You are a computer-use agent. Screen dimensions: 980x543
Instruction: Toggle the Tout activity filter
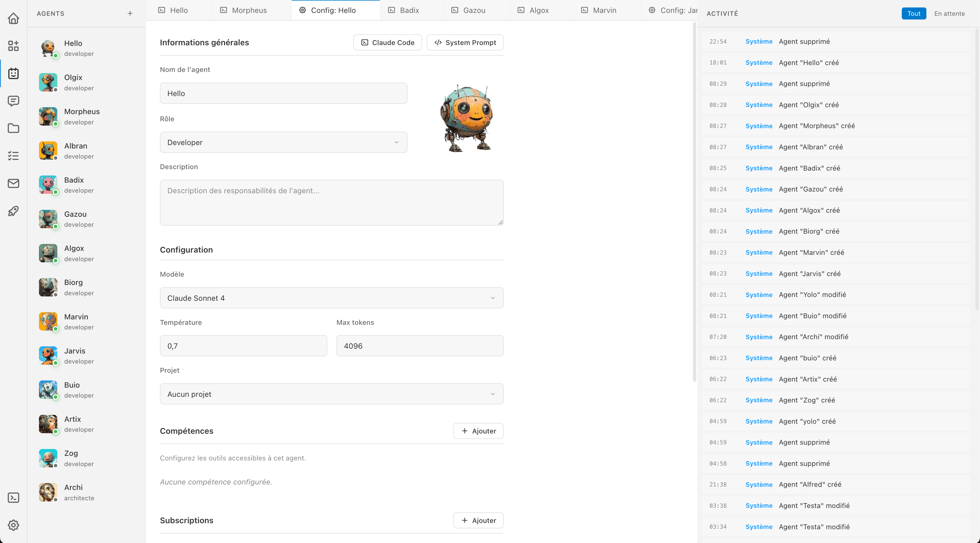(x=914, y=14)
